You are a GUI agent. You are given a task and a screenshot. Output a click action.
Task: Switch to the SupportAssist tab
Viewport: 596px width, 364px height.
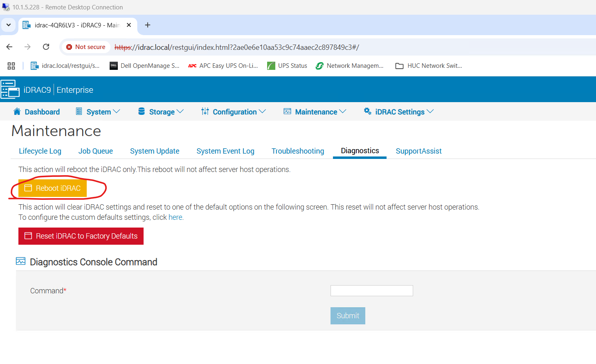pyautogui.click(x=418, y=151)
